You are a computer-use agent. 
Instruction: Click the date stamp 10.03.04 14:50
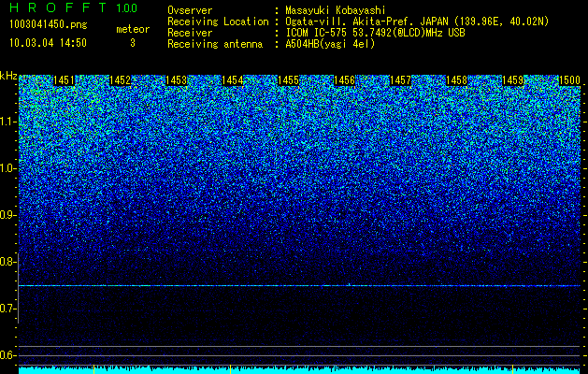coord(48,43)
